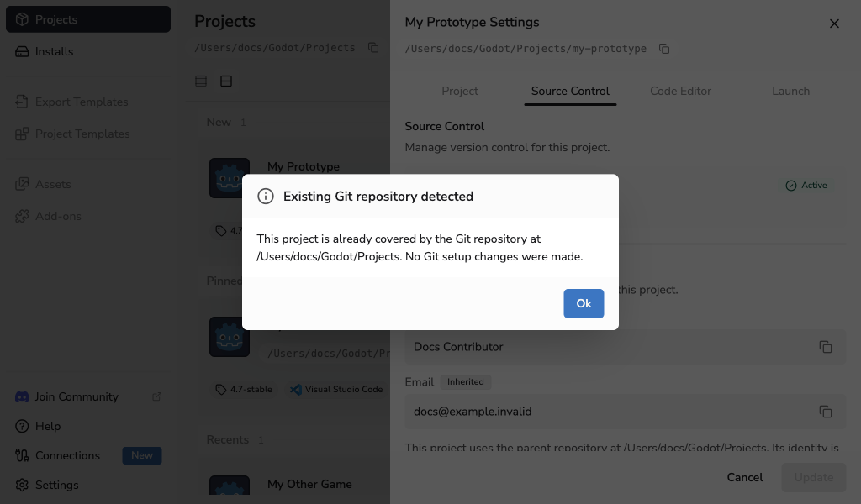Copy the Projects folder path
This screenshot has width=861, height=504.
pyautogui.click(x=373, y=48)
